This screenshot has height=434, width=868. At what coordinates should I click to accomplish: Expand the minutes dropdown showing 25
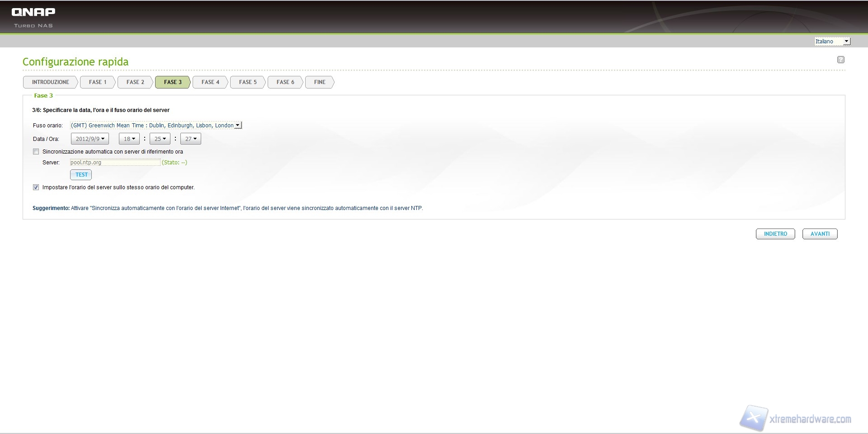coord(160,139)
